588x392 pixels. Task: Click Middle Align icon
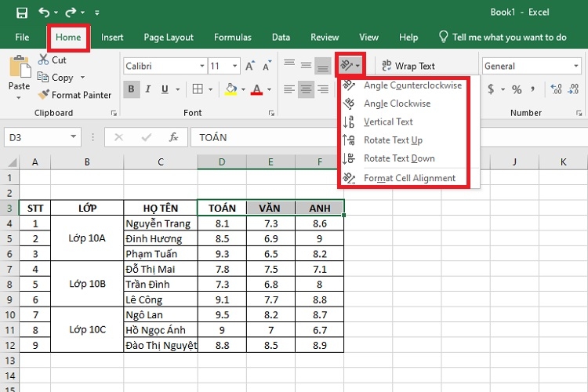pos(306,67)
